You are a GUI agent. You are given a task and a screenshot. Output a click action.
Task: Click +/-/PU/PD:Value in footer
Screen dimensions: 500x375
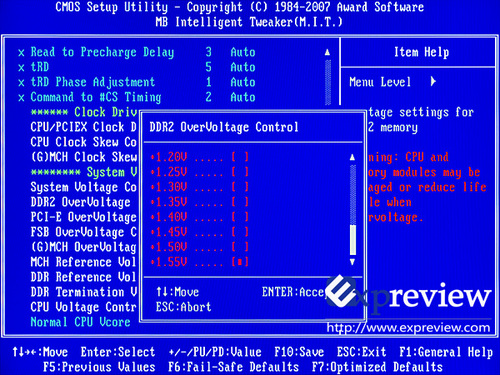215,352
